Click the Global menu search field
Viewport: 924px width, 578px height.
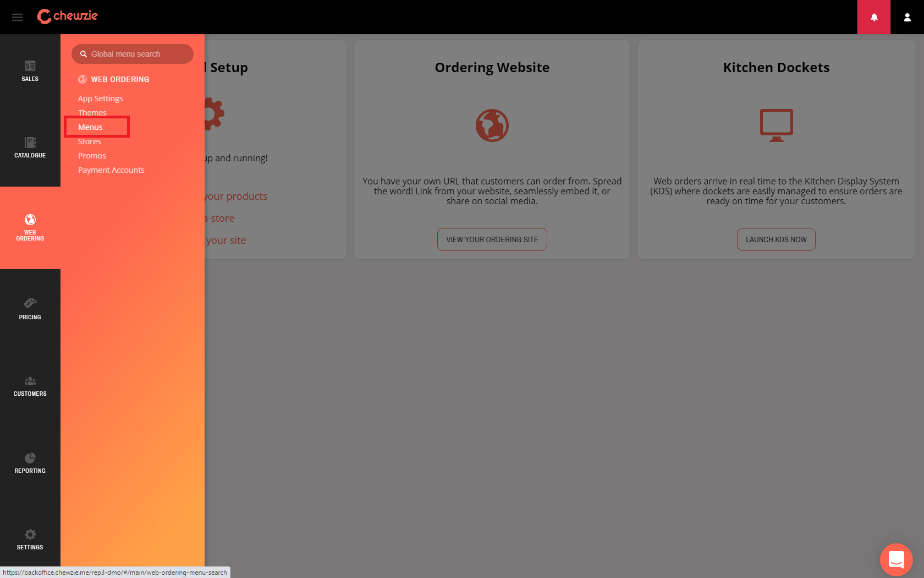133,54
